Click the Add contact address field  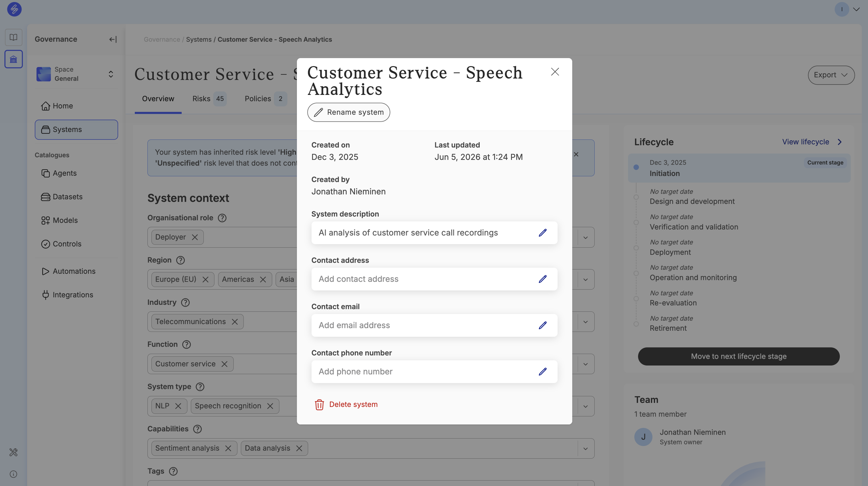(434, 279)
